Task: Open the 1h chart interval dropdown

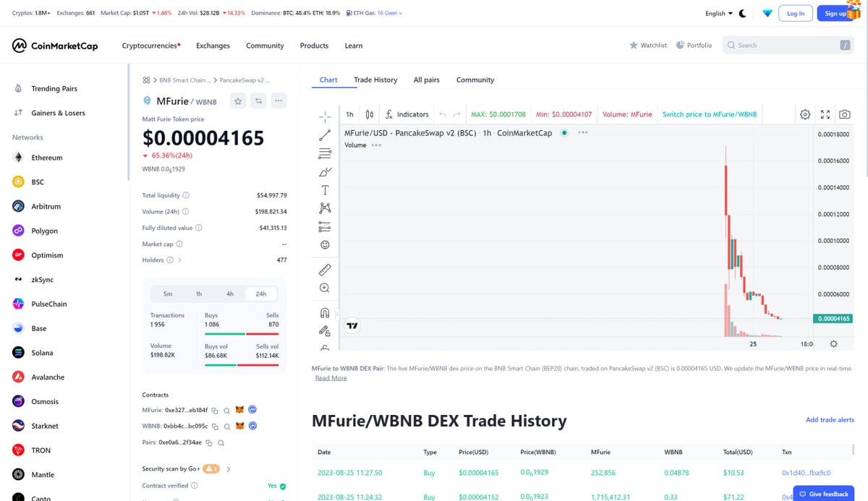Action: (349, 114)
